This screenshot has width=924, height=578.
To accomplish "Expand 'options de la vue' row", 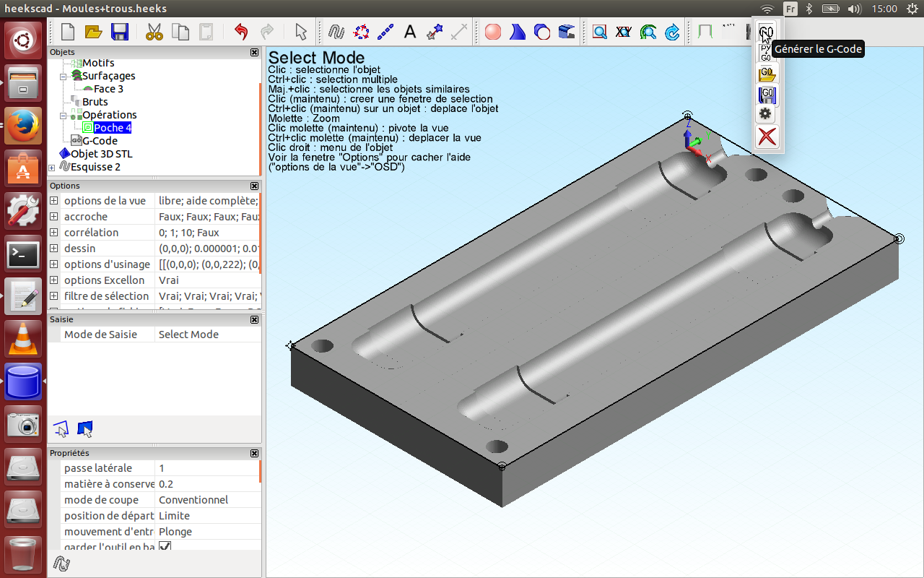I will point(53,201).
